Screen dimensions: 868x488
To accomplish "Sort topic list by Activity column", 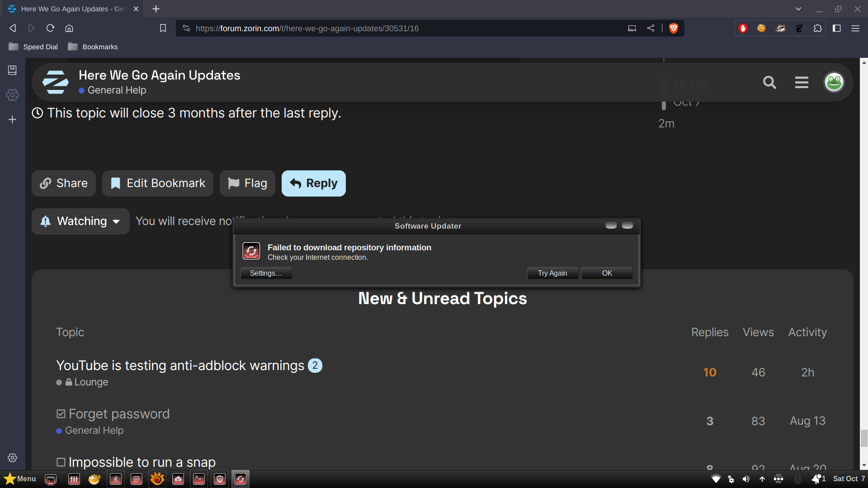I will click(807, 332).
